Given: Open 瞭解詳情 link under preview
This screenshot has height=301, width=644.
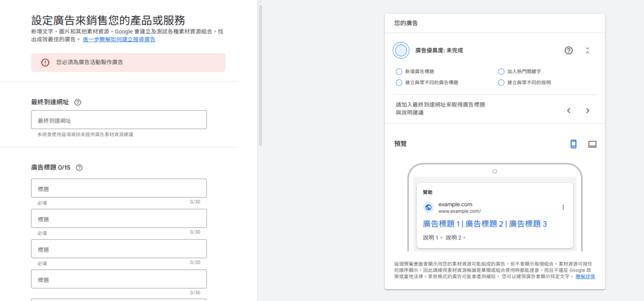Looking at the screenshot, I should (x=585, y=276).
